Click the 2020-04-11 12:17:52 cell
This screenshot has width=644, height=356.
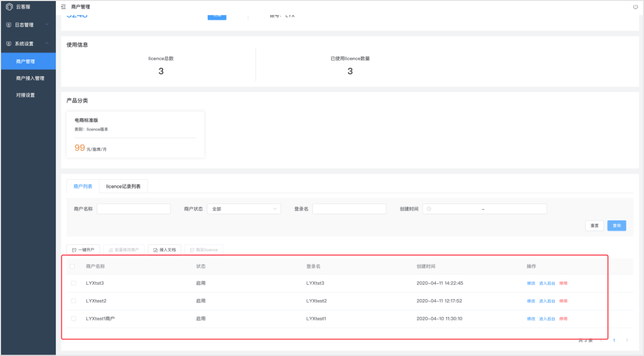pos(440,301)
